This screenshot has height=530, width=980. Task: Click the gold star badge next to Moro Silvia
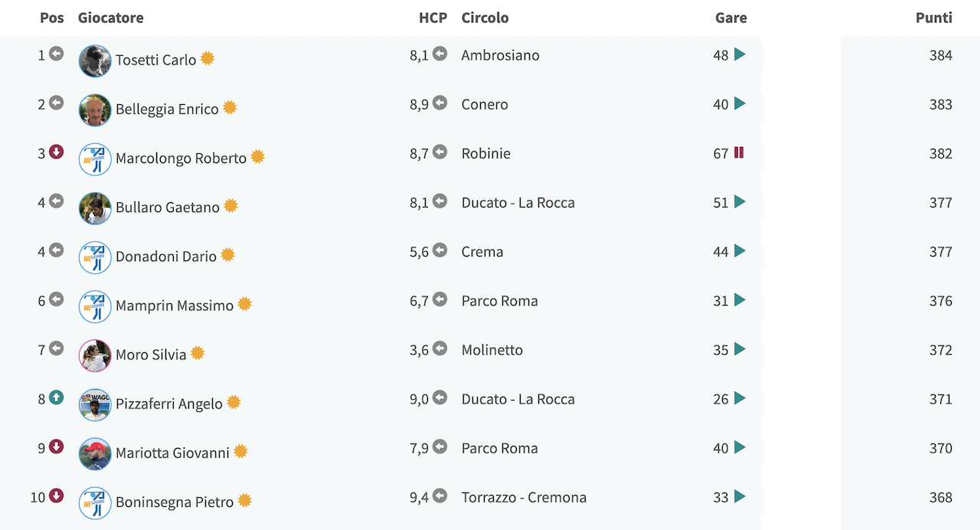click(x=198, y=353)
